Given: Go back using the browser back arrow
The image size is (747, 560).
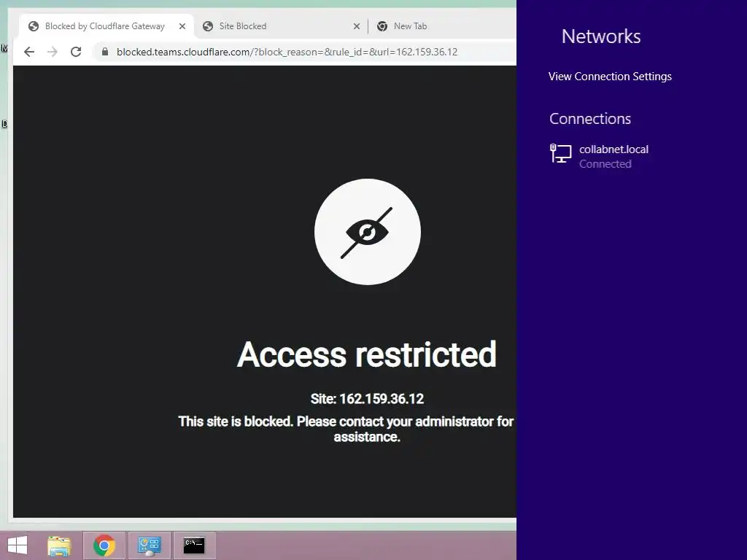Looking at the screenshot, I should point(29,52).
